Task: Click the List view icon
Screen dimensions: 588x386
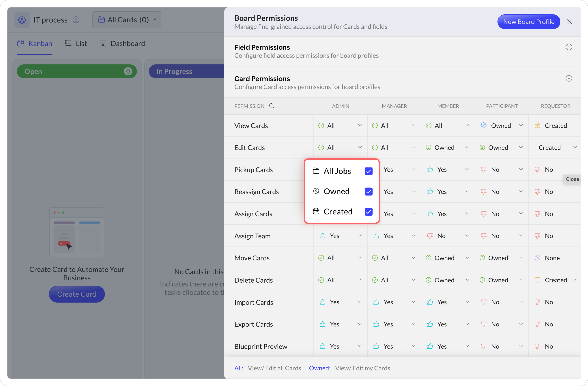Action: 68,43
